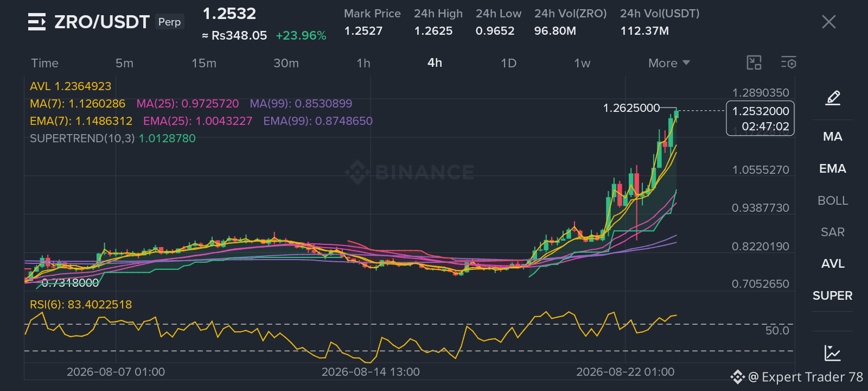This screenshot has height=391, width=868.
Task: Select the 4h timeframe
Action: click(x=435, y=63)
